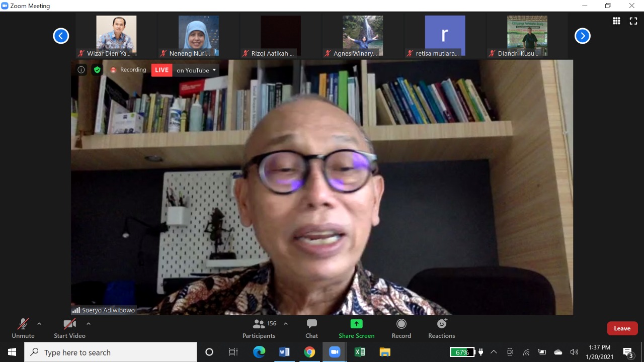Enter full screen mode

[x=633, y=21]
